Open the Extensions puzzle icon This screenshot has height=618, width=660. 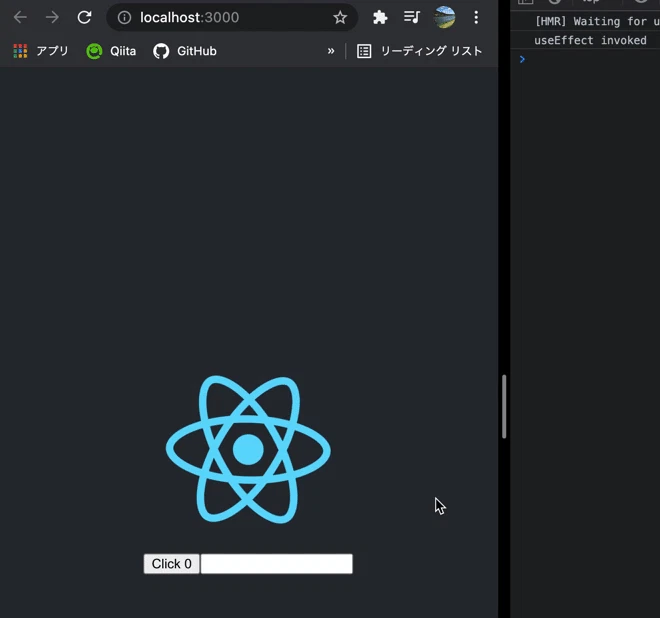click(x=380, y=17)
